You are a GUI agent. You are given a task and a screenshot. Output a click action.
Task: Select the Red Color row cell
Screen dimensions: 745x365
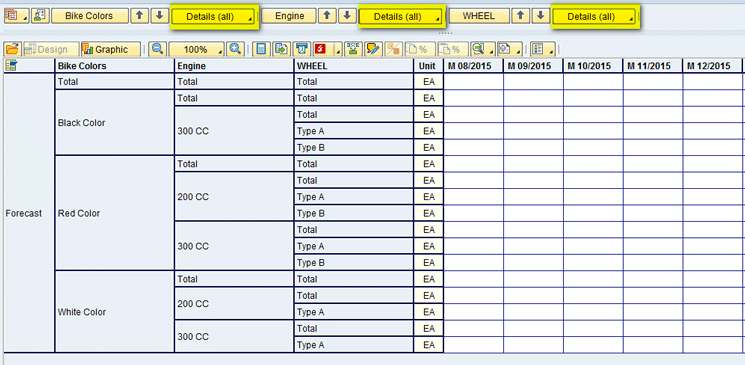coord(115,213)
